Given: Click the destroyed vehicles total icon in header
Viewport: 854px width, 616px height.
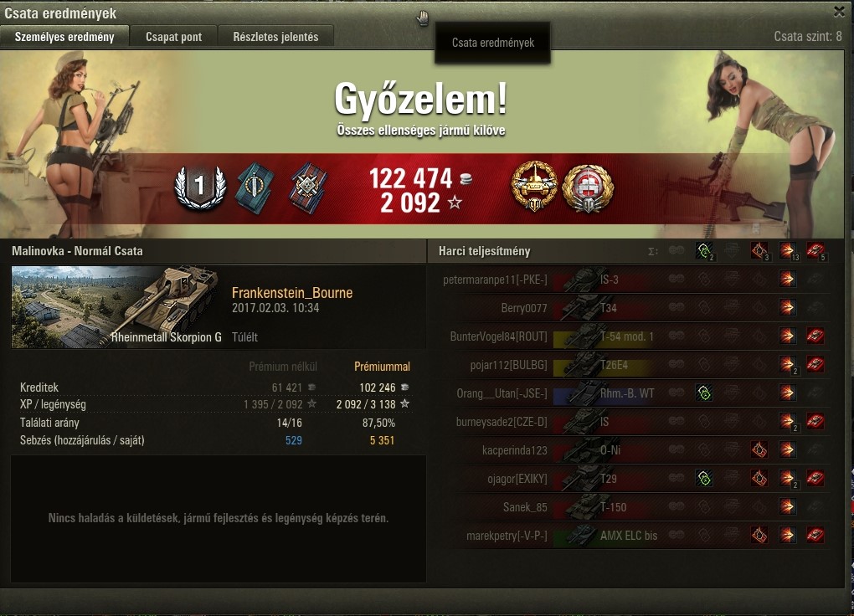Looking at the screenshot, I should point(815,251).
